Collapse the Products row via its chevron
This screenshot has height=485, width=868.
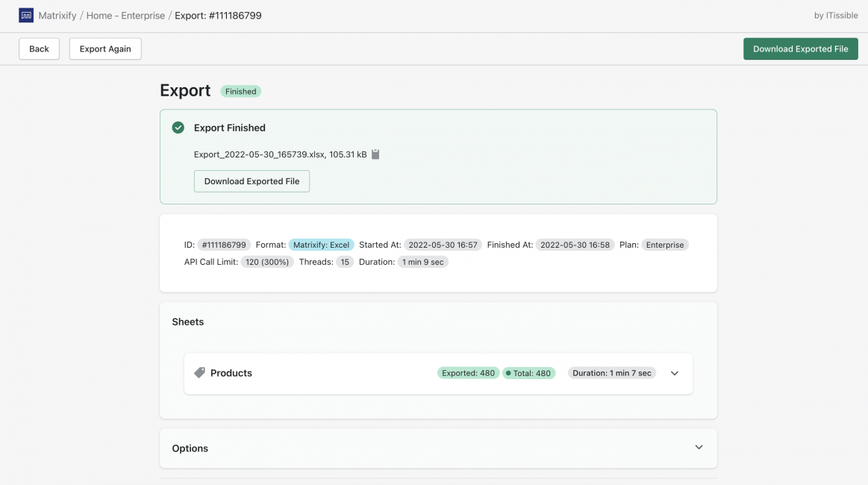point(674,372)
